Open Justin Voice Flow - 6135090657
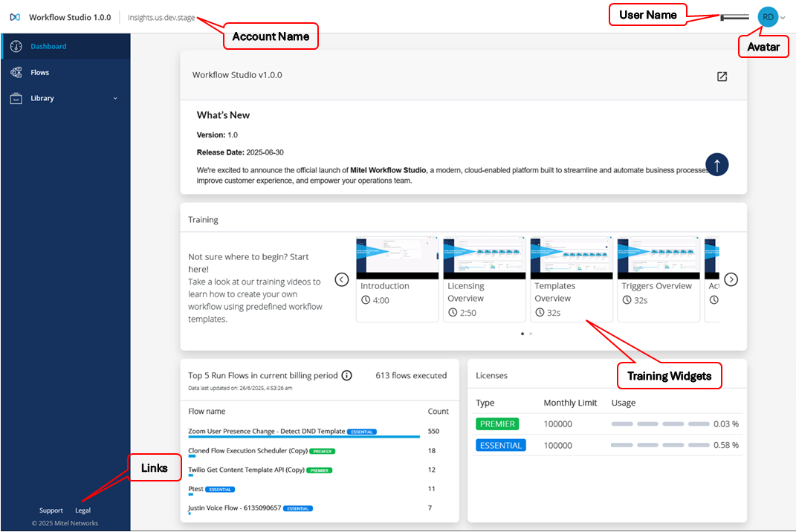The height and width of the screenshot is (532, 796). pyautogui.click(x=235, y=507)
